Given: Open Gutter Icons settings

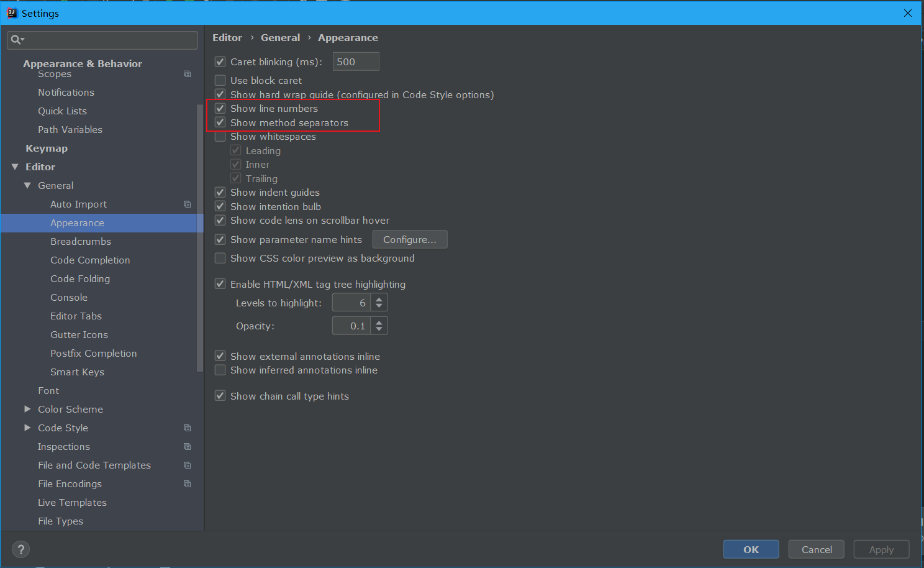Looking at the screenshot, I should pos(79,334).
